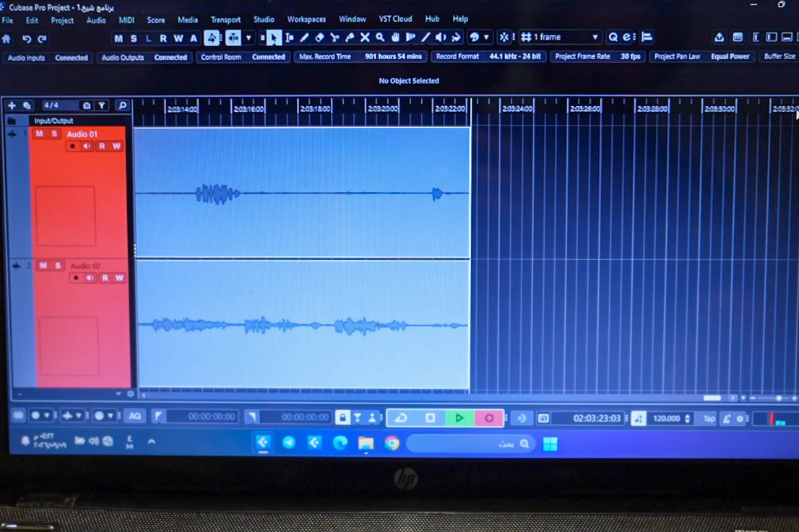Toggle Read automation on Audio 01
Image resolution: width=799 pixels, height=532 pixels.
102,147
